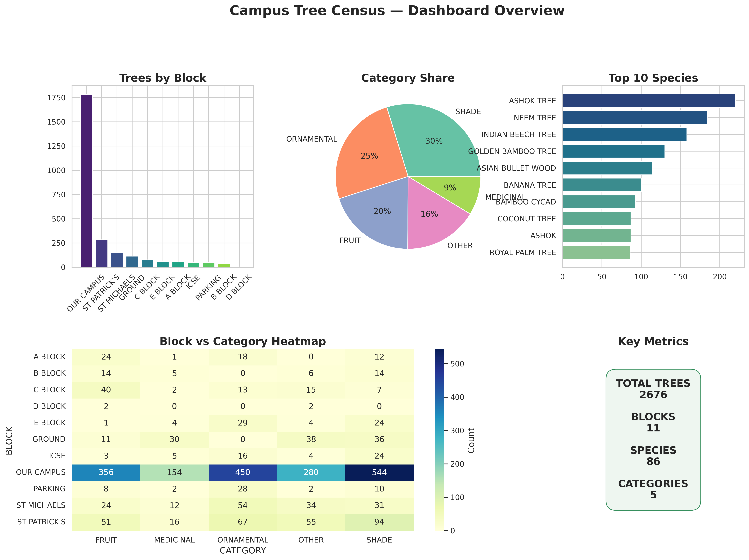This screenshot has width=749, height=560.
Task: Click the BANANA TREE species bar
Action: pyautogui.click(x=602, y=185)
